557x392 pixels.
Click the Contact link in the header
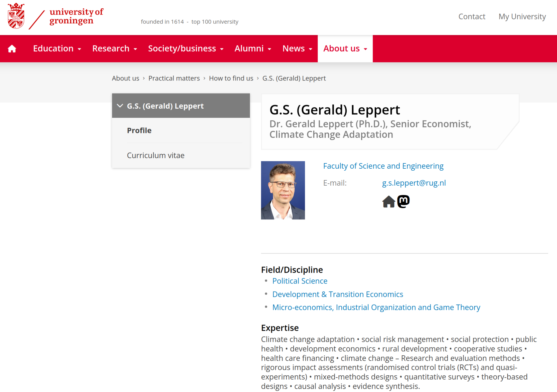pyautogui.click(x=472, y=17)
